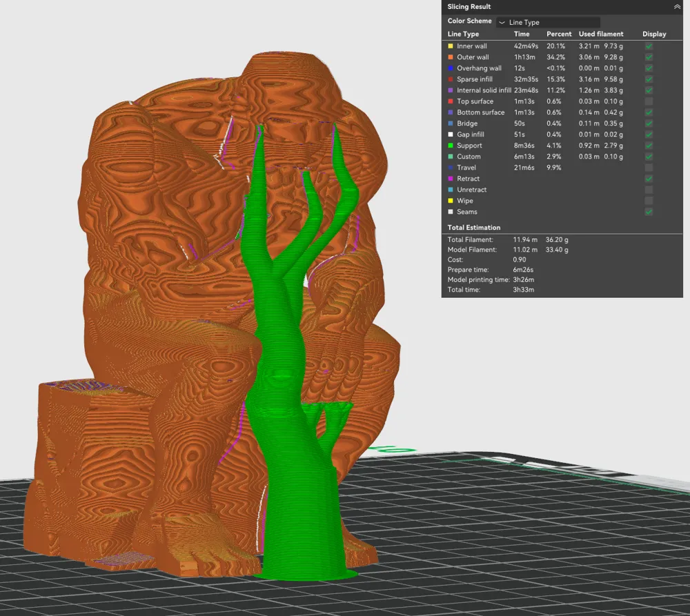Click the Bridge blue swatch

tap(451, 123)
